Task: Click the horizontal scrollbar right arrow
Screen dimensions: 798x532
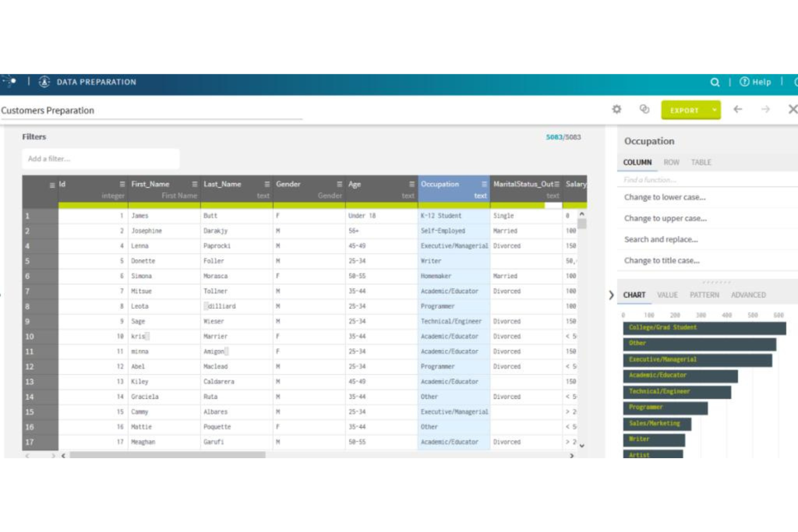Action: click(x=572, y=455)
